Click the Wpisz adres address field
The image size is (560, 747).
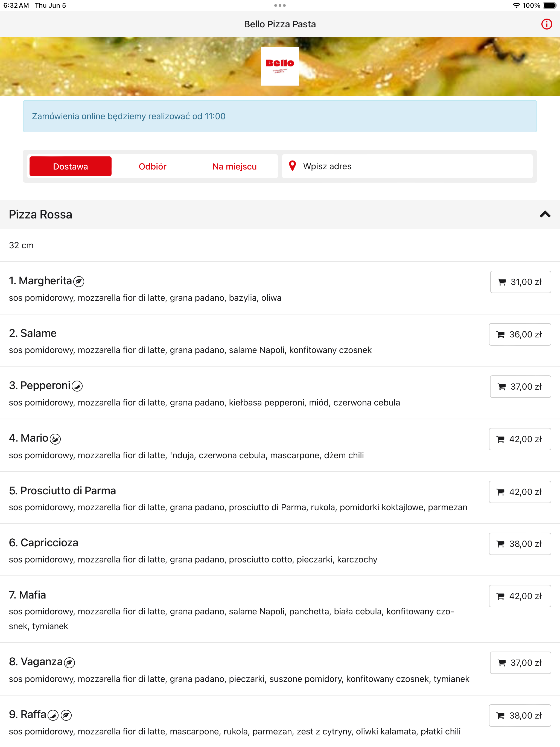coord(407,166)
